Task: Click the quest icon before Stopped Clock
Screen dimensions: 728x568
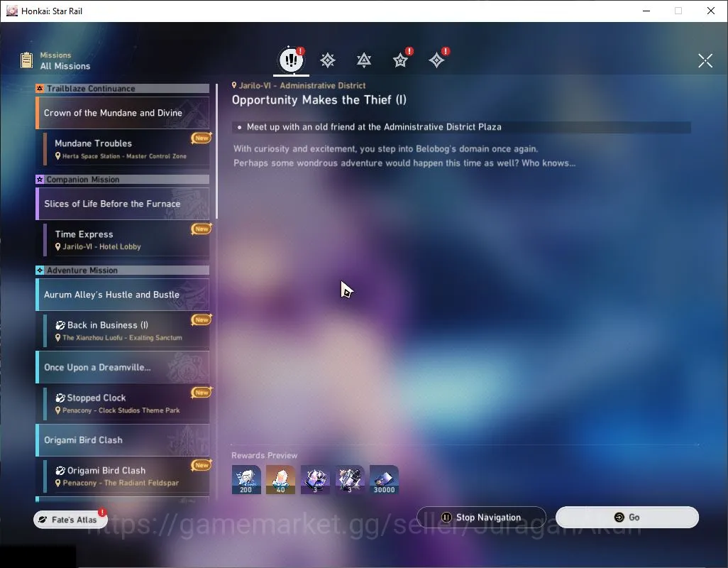Action: pos(60,398)
